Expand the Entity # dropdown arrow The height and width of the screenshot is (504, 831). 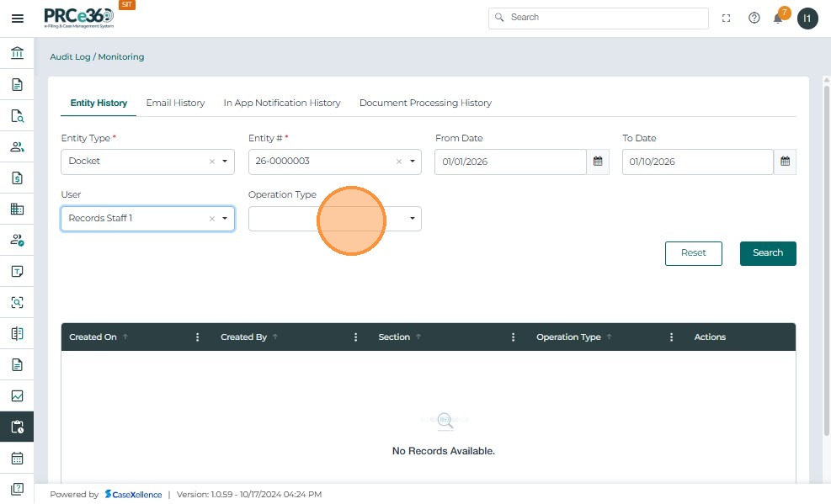[412, 162]
